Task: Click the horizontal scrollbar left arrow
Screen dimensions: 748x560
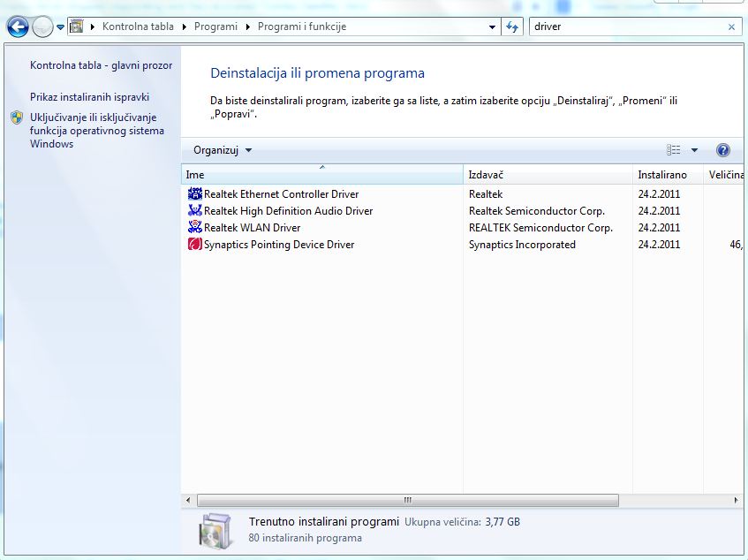Action: 188,500
